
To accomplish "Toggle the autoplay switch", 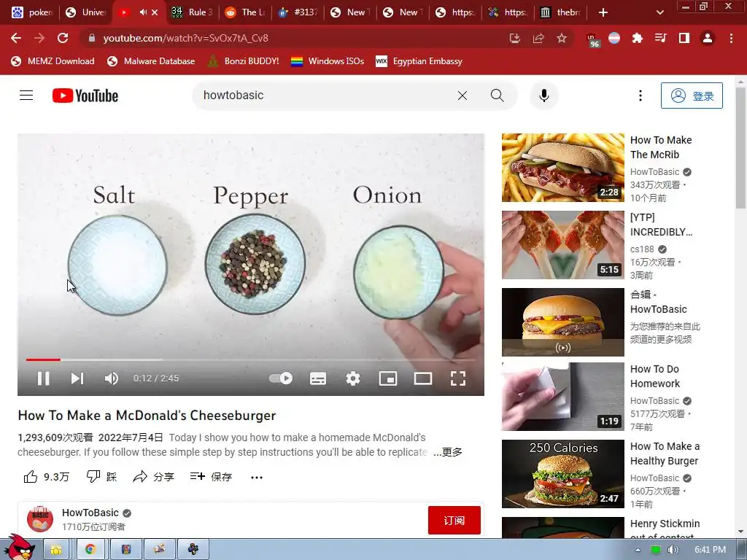I will pos(281,378).
